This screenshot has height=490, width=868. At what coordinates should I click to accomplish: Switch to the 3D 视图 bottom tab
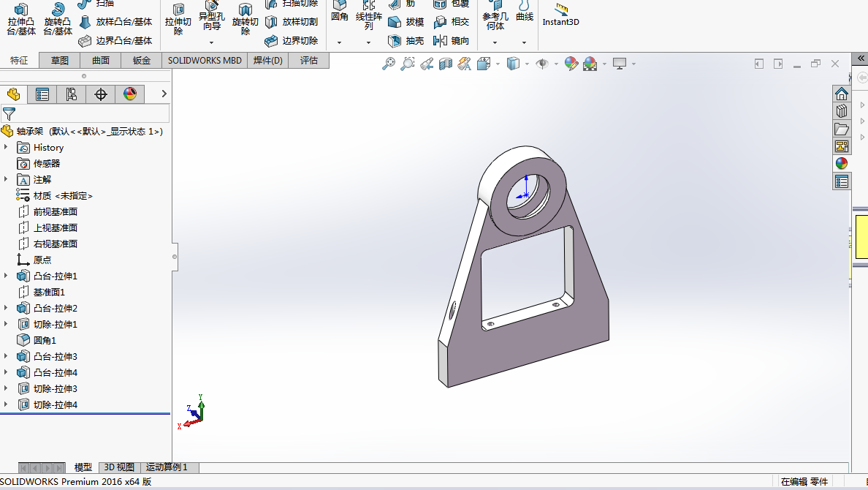(119, 467)
